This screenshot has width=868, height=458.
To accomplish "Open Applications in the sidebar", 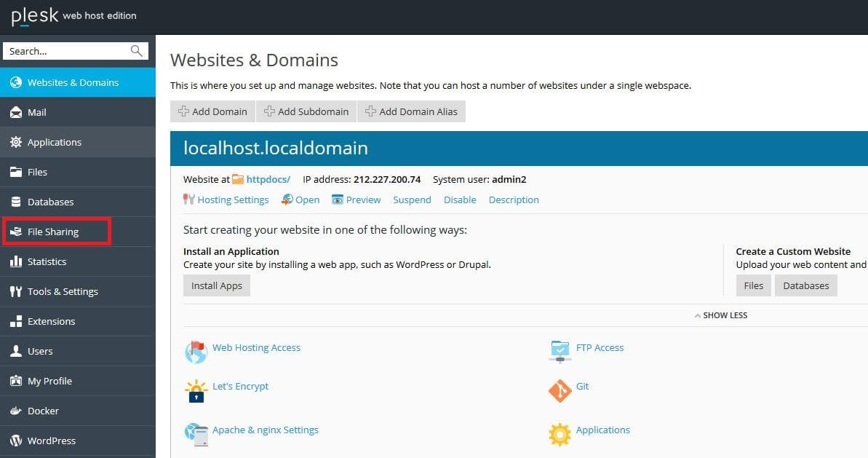I will point(78,142).
